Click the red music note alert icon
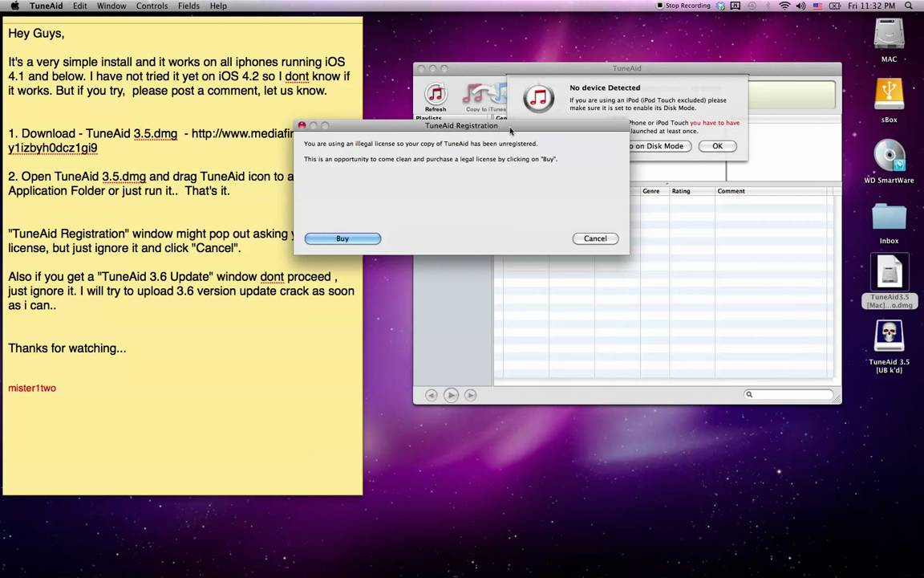 [538, 98]
